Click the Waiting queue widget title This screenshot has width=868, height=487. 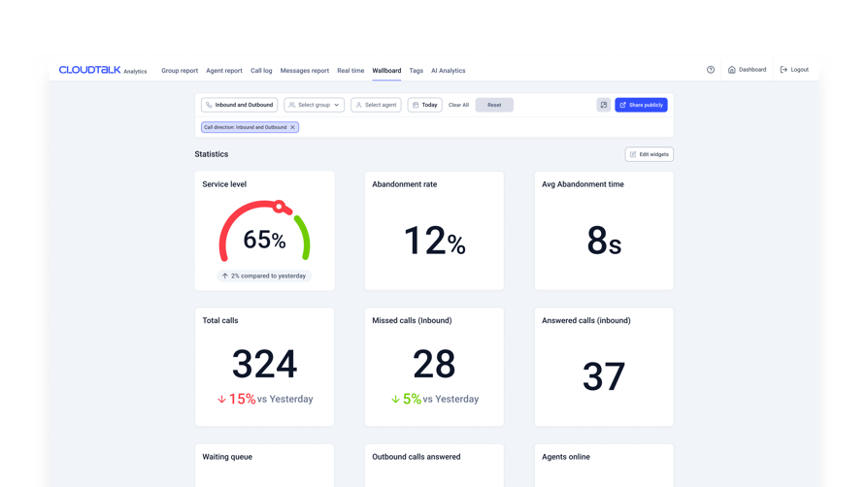[x=227, y=457]
